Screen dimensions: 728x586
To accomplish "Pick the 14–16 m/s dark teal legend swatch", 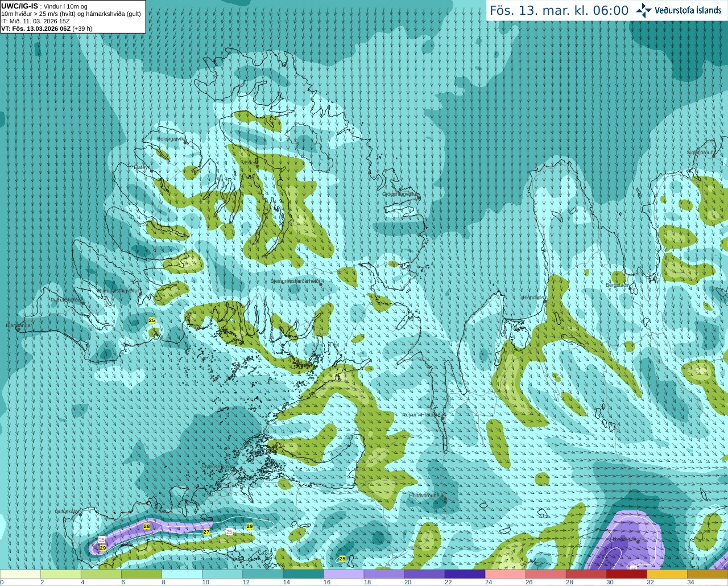I will pos(303,574).
